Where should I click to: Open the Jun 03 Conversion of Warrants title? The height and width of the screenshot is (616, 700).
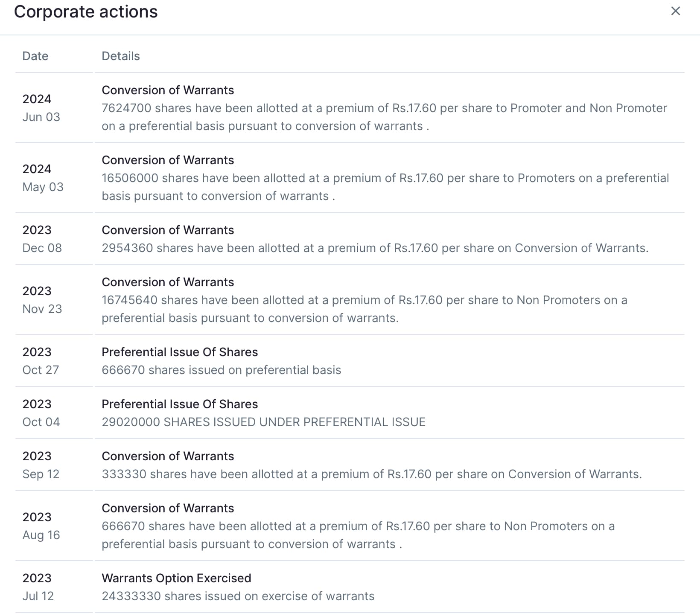[x=168, y=90]
